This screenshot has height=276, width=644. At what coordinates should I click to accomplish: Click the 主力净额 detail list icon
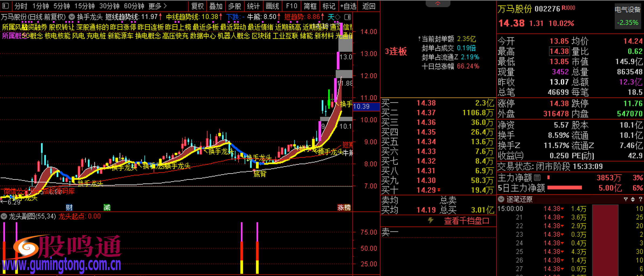pyautogui.click(x=537, y=178)
